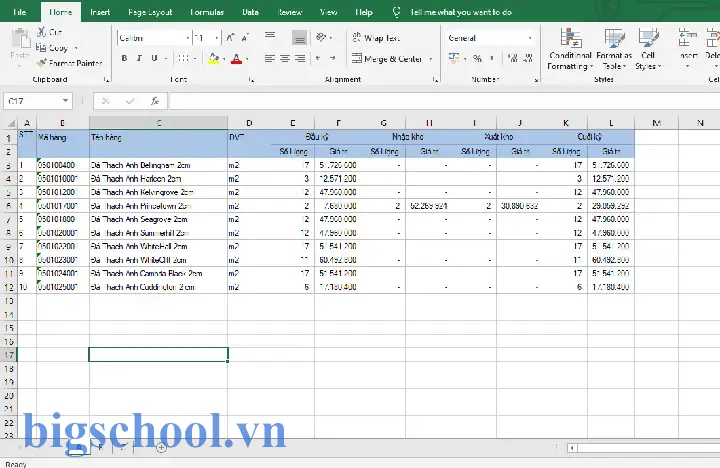Apply yellow Fill Color to cell
The height and width of the screenshot is (468, 720).
213,59
